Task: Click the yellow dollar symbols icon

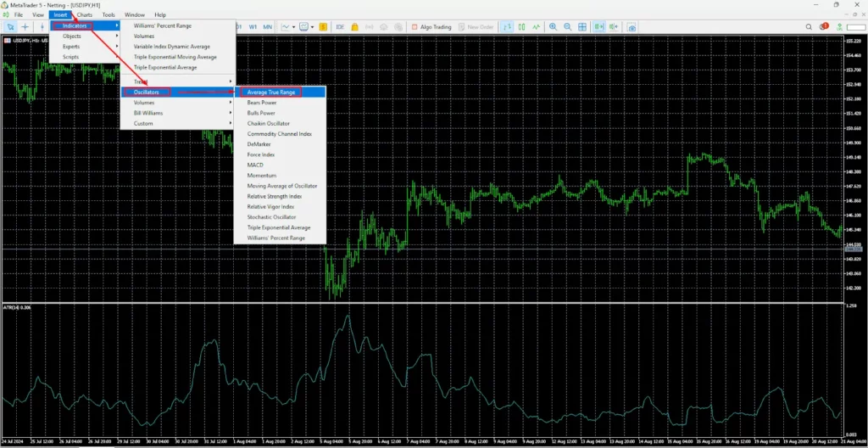Action: point(323,26)
